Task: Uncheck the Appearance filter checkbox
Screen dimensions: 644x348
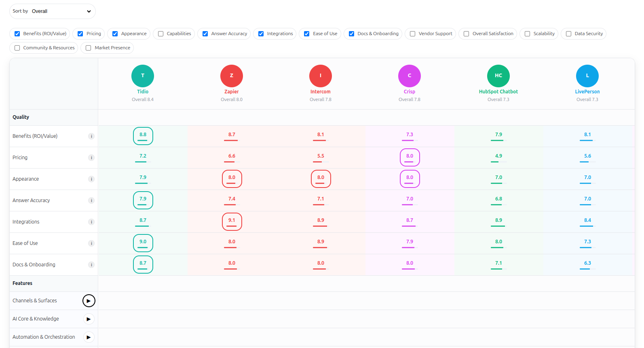Action: pyautogui.click(x=115, y=34)
